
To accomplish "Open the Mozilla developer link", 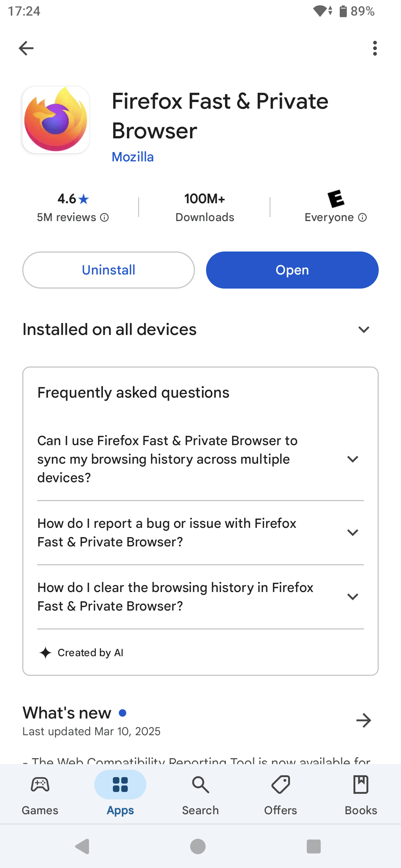I will (x=133, y=157).
